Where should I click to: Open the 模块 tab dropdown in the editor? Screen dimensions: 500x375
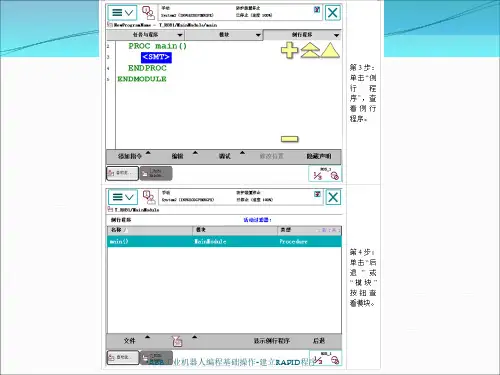(x=224, y=35)
